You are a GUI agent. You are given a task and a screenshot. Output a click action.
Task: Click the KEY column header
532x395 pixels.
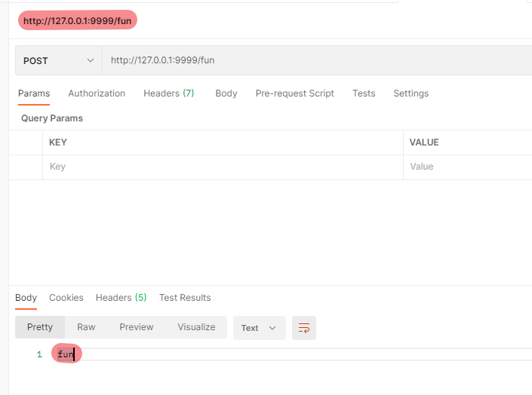tap(58, 142)
